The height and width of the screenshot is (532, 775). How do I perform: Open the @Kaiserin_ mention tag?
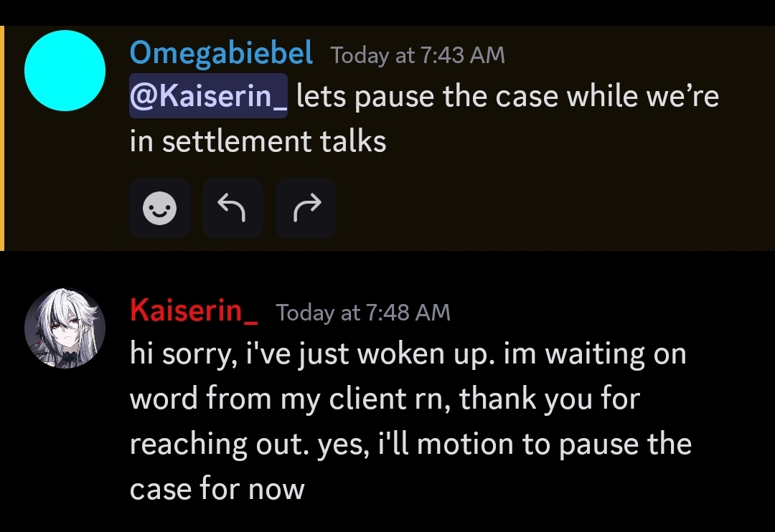(208, 96)
